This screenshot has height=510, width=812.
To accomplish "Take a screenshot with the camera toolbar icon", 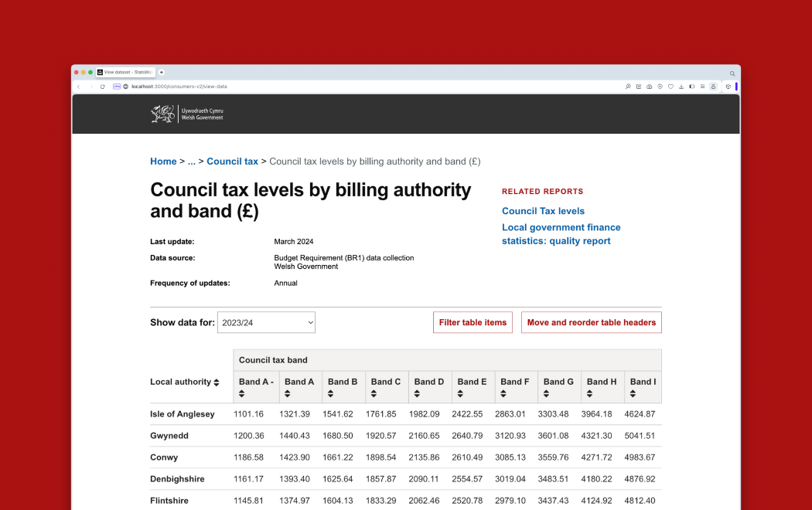I will click(x=650, y=87).
